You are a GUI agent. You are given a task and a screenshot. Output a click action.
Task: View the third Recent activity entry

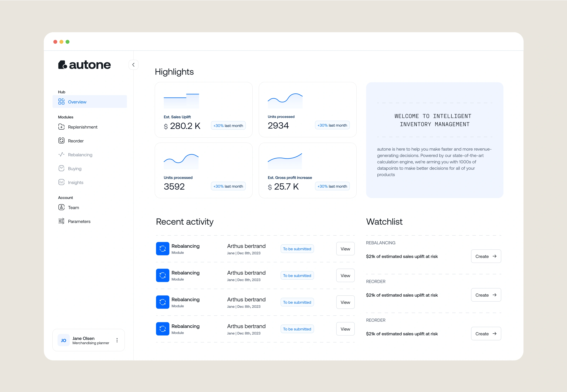[346, 302]
